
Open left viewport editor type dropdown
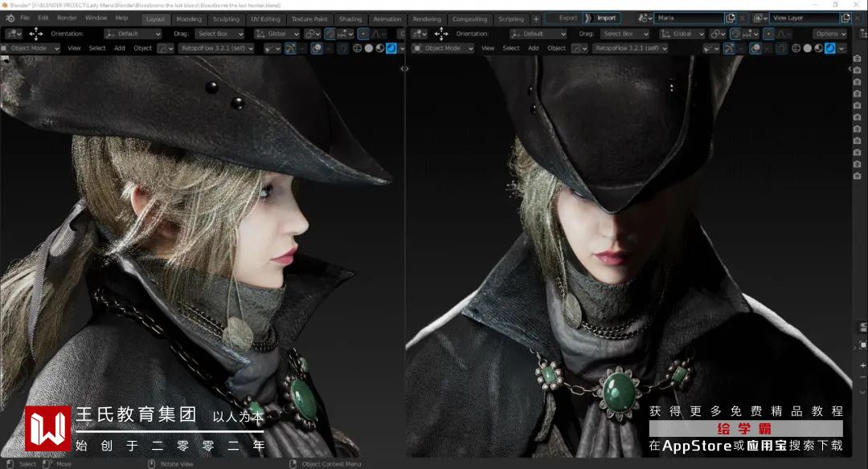tap(14, 34)
